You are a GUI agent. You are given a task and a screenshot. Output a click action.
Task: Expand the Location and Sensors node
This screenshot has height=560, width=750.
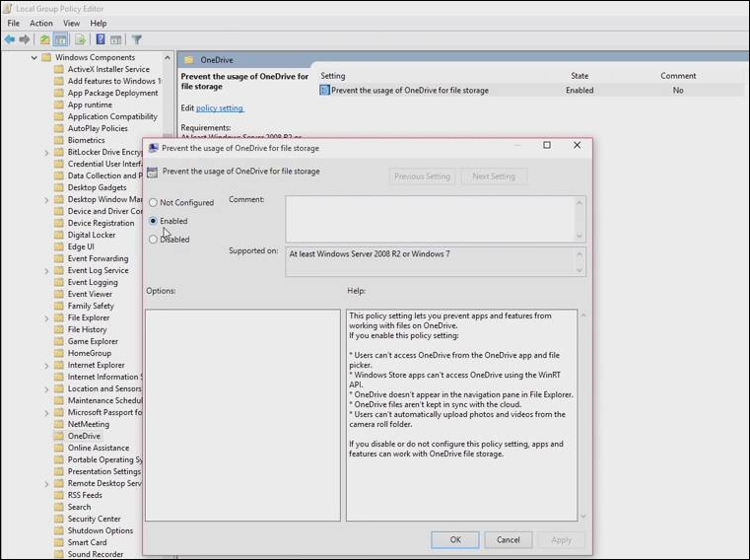pos(46,389)
